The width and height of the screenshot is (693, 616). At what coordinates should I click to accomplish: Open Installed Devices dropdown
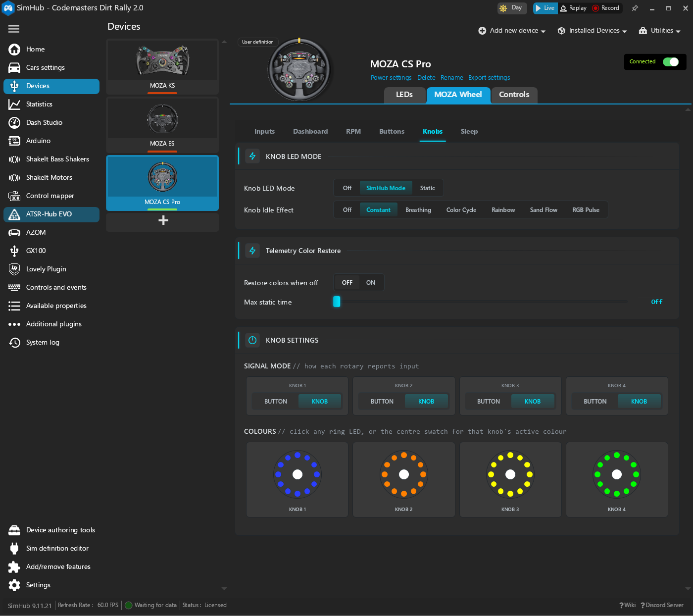(592, 31)
